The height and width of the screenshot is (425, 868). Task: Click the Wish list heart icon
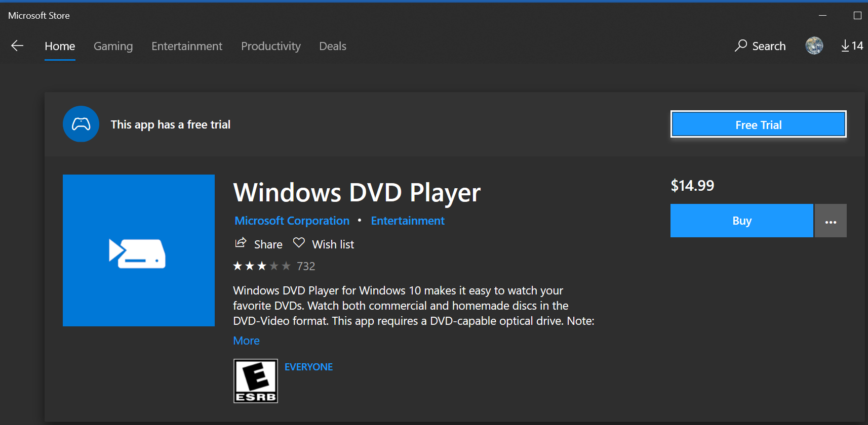tap(299, 243)
